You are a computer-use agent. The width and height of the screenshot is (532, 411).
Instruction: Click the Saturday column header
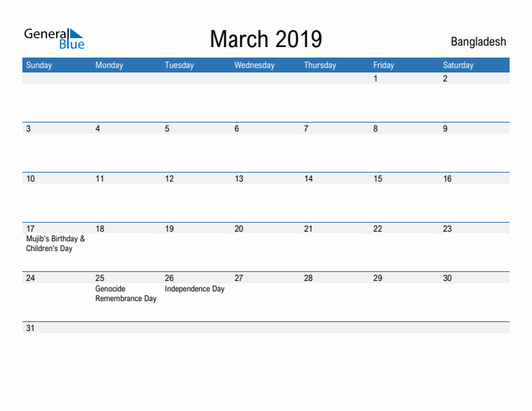pos(458,65)
